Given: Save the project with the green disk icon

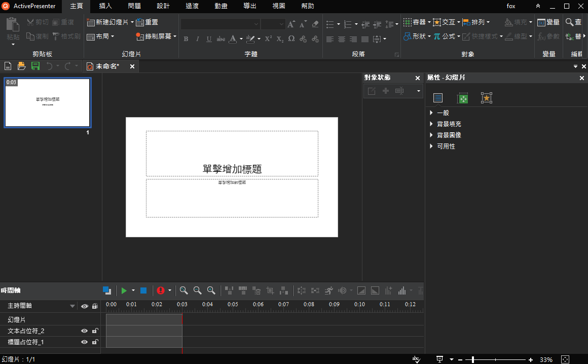Looking at the screenshot, I should (x=35, y=66).
